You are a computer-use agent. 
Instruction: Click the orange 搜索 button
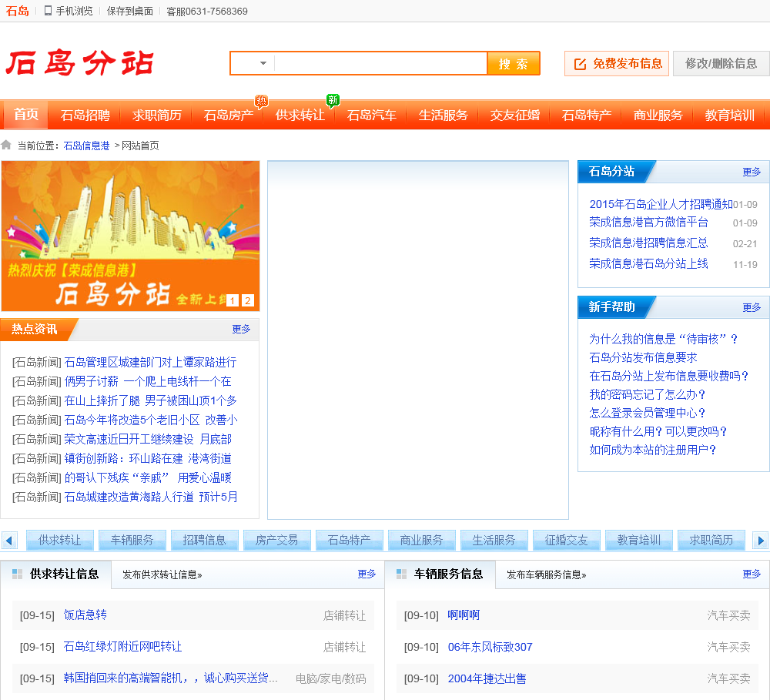point(513,63)
